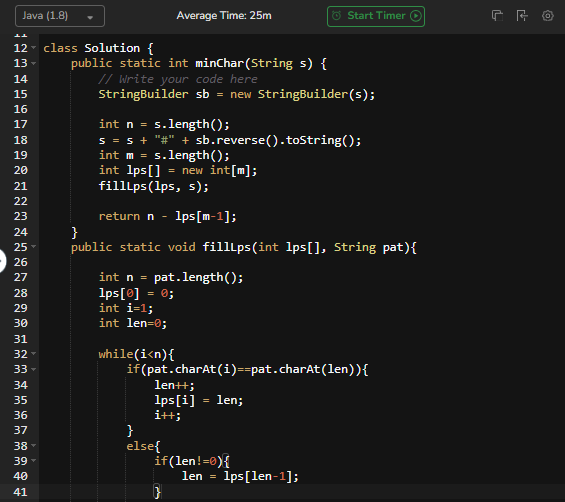This screenshot has height=502, width=565.
Task: Place cursor after closing brace on line 41
Action: (161, 492)
